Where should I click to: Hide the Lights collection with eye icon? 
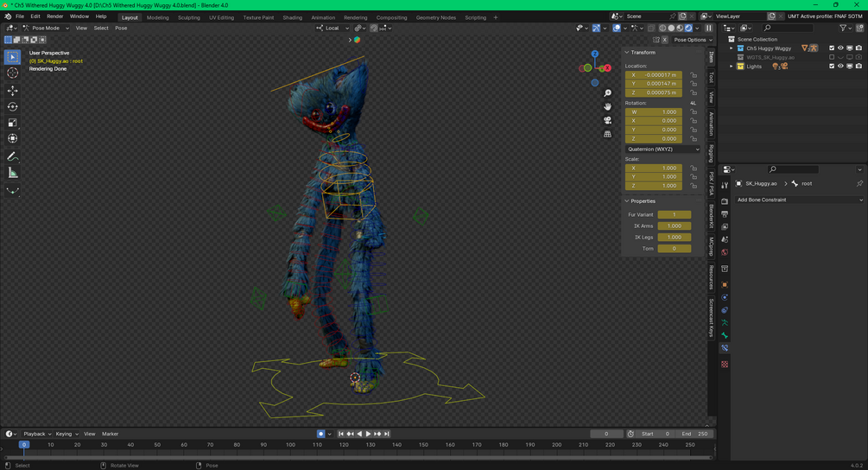840,67
